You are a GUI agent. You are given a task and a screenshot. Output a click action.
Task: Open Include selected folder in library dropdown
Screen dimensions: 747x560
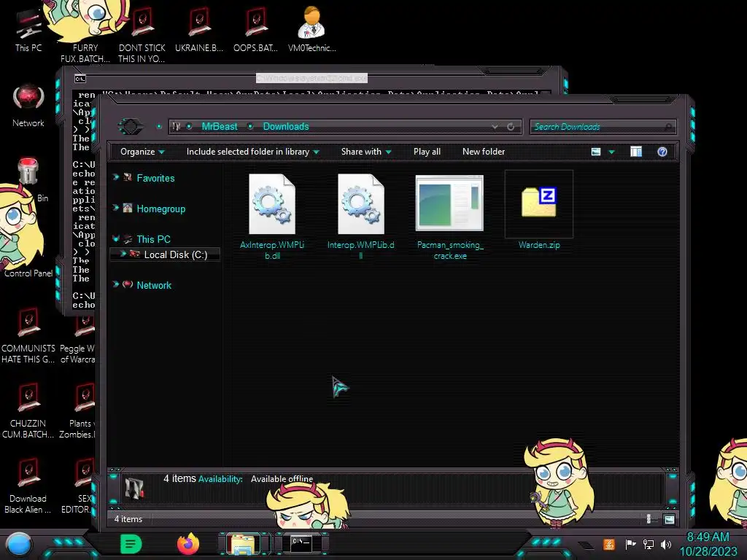(252, 152)
